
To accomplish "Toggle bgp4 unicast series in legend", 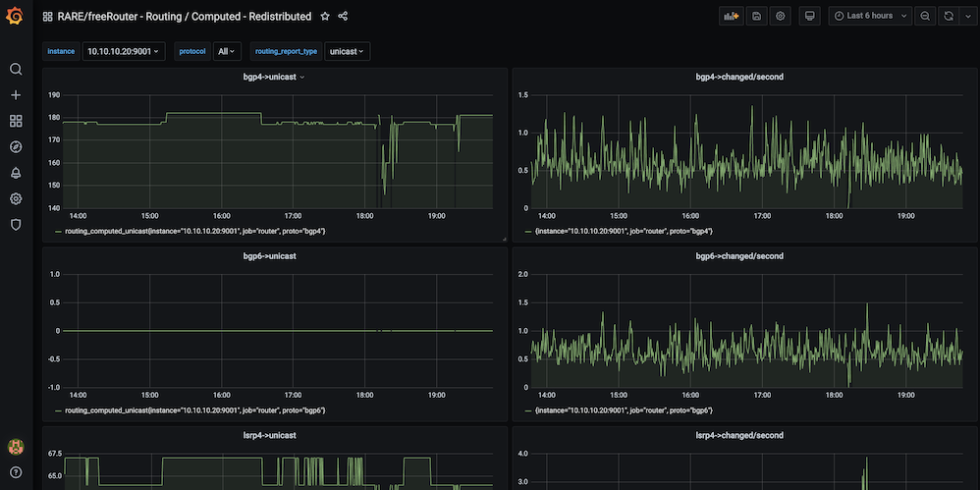I will 195,231.
